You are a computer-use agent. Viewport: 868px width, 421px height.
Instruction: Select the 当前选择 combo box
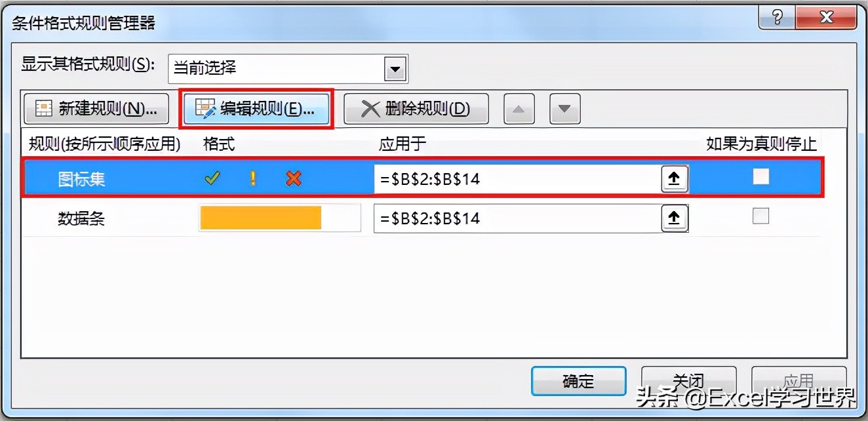click(x=288, y=68)
